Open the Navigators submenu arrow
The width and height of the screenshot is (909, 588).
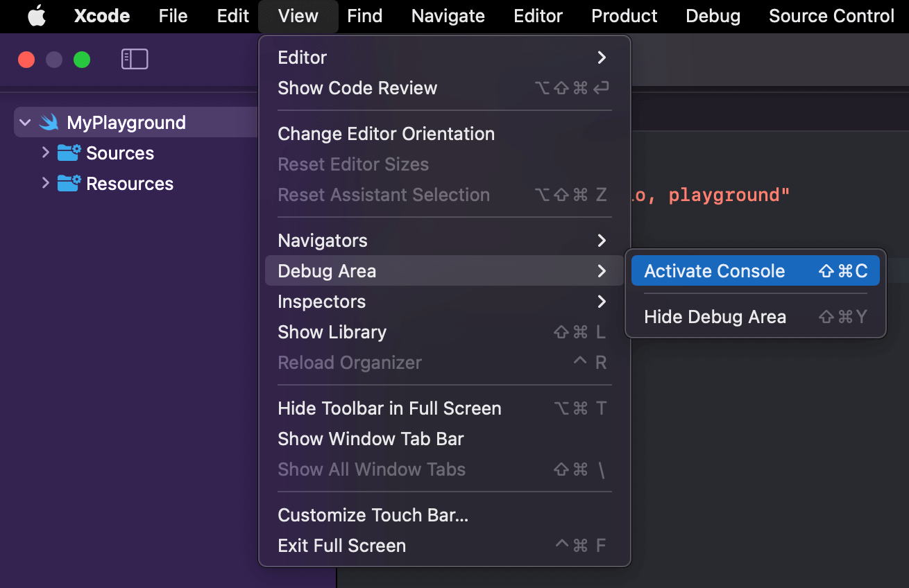tap(602, 241)
